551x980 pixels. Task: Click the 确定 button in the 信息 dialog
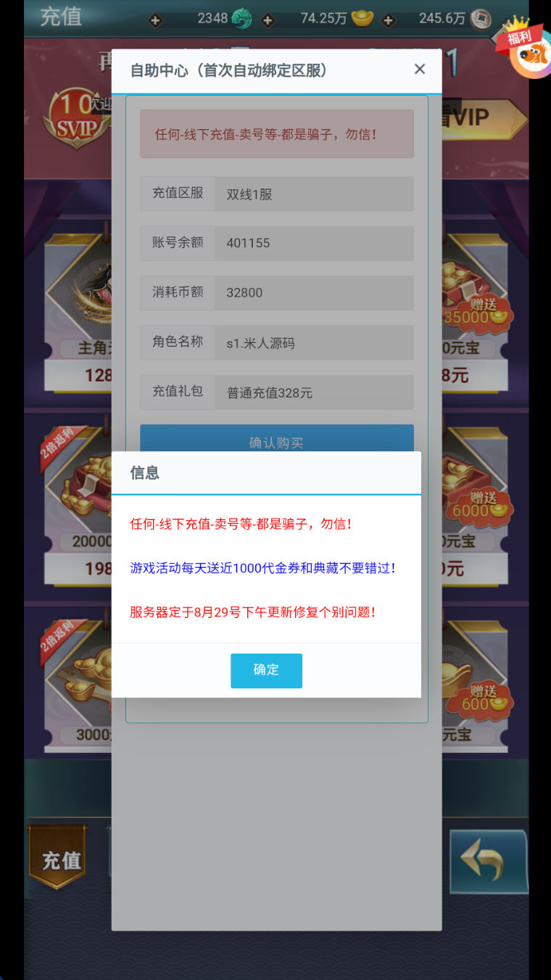tap(266, 670)
